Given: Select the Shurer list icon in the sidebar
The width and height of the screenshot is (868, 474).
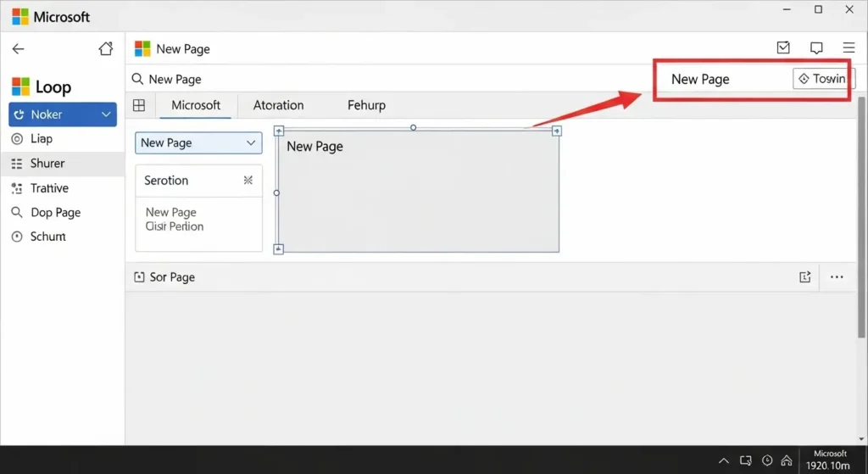Looking at the screenshot, I should click(x=17, y=164).
